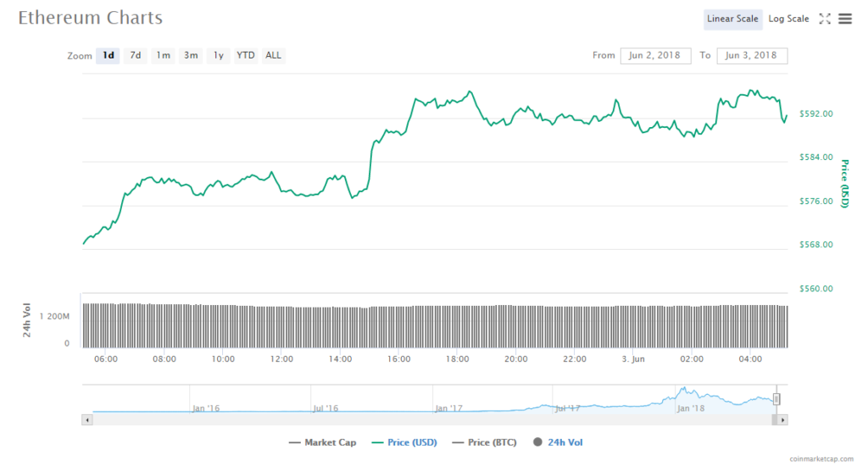This screenshot has width=868, height=471.
Task: Select the 7d zoom range
Action: pos(135,56)
